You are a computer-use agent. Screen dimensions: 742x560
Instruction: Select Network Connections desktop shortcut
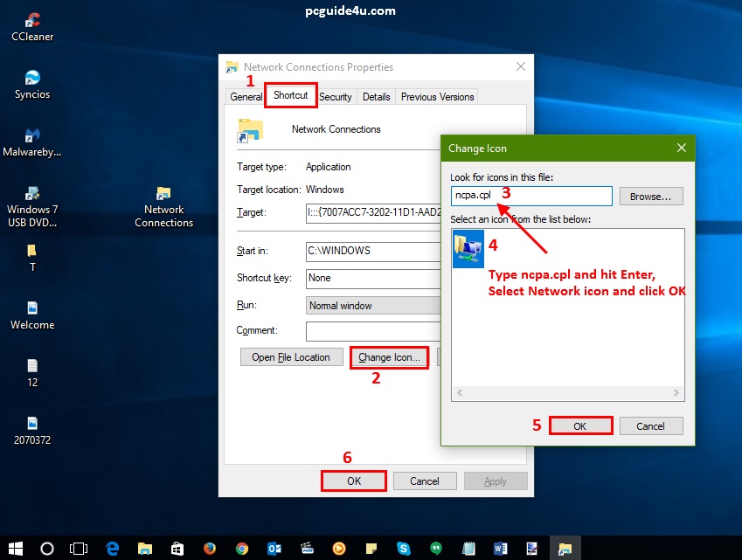(x=163, y=205)
